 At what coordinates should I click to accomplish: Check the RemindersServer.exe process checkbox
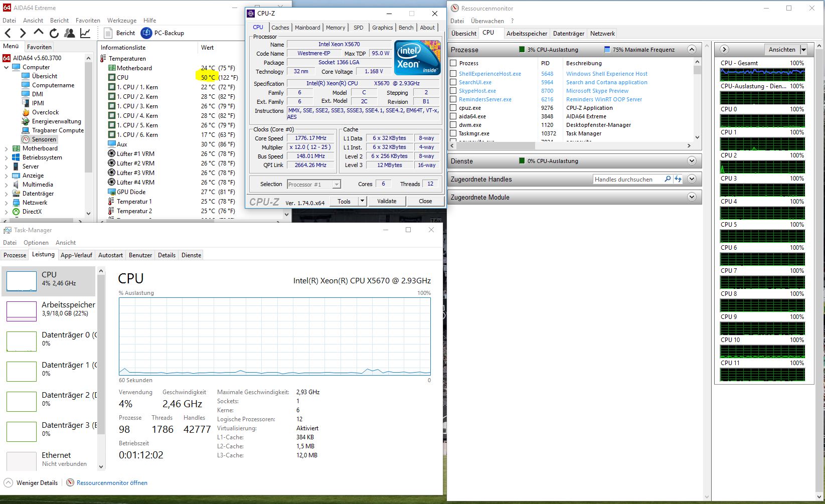(453, 99)
